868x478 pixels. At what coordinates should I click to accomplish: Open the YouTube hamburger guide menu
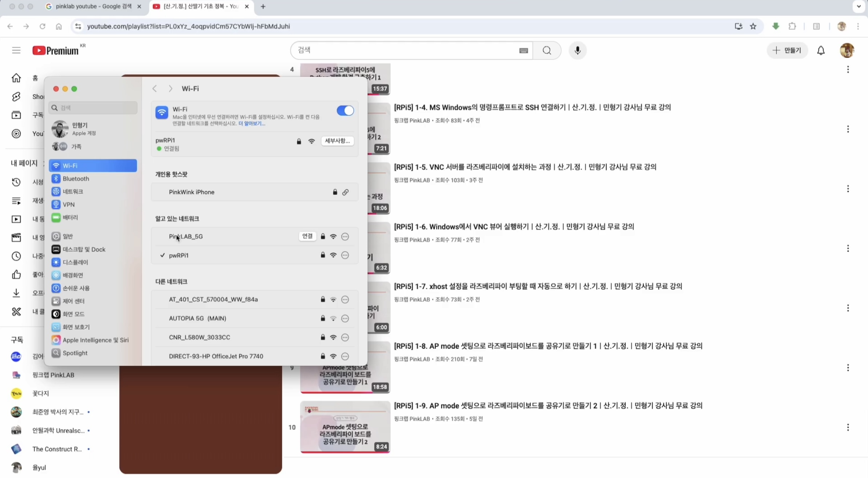(16, 50)
